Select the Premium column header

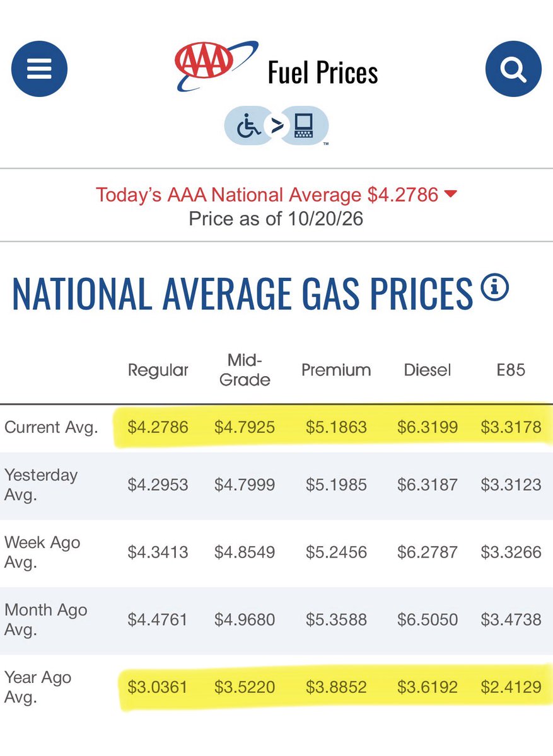(336, 370)
